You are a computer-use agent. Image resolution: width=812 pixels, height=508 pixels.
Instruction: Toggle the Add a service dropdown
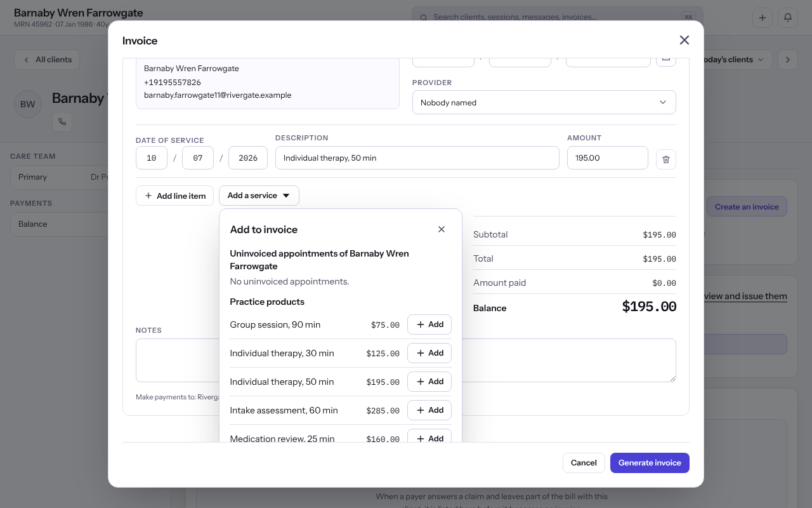[x=259, y=196]
